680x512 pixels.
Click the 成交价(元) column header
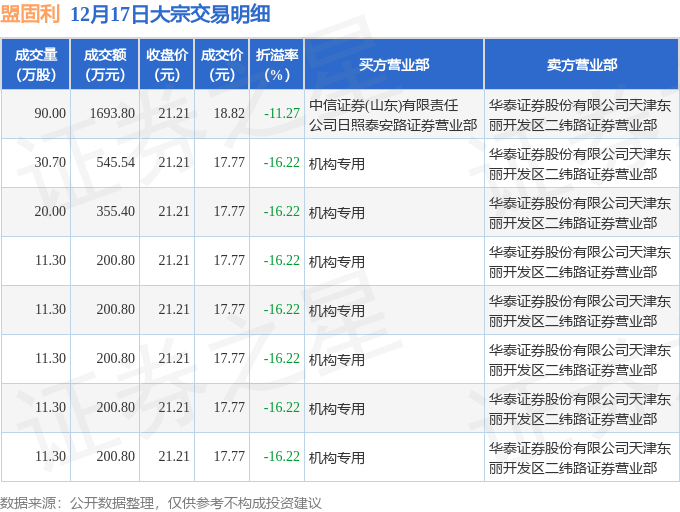coord(222,64)
